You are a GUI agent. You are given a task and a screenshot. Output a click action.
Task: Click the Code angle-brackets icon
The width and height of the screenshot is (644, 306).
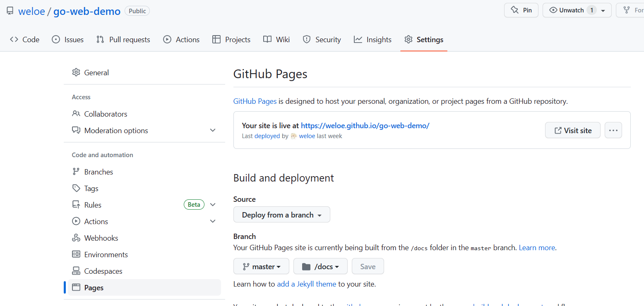[x=14, y=40]
